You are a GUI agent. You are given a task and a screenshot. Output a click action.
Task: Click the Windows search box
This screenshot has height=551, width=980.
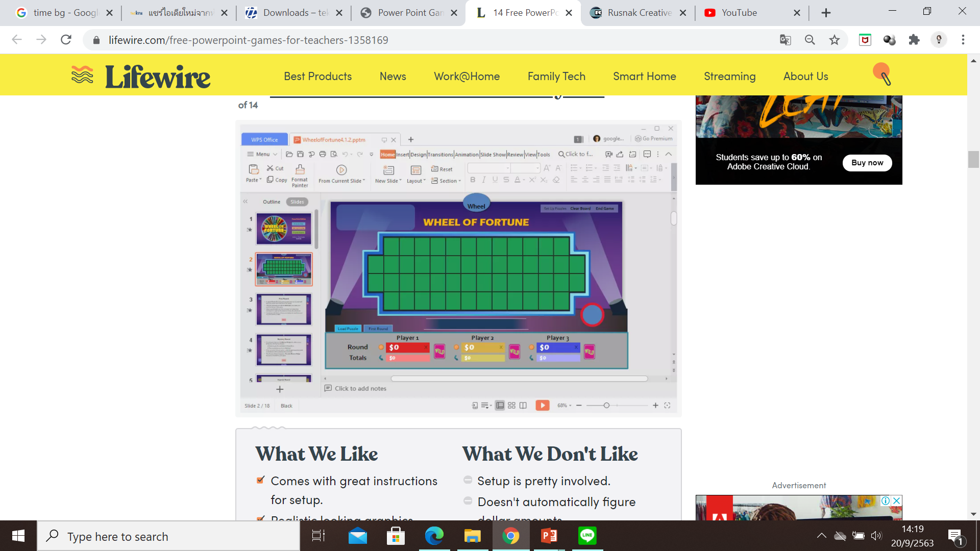(168, 536)
